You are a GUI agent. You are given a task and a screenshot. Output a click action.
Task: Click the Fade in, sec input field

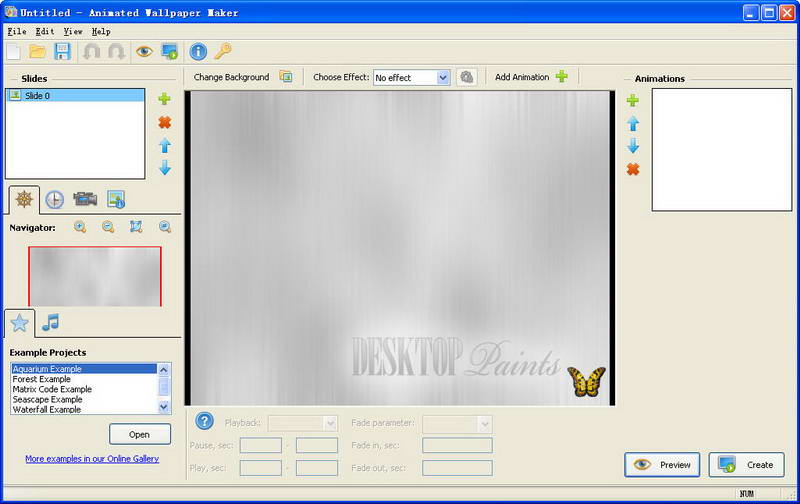click(457, 445)
